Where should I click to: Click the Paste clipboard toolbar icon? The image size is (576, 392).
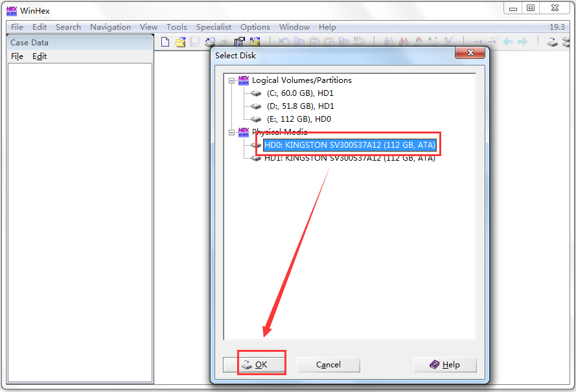(329, 42)
